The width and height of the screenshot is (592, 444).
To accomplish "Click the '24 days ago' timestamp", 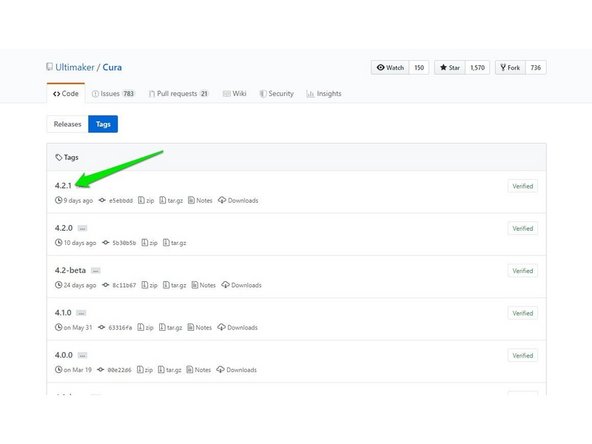I will point(80,285).
